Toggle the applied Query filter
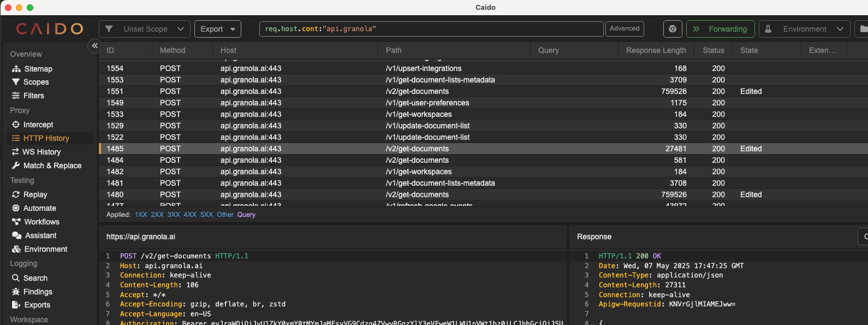The width and height of the screenshot is (868, 325). (246, 215)
